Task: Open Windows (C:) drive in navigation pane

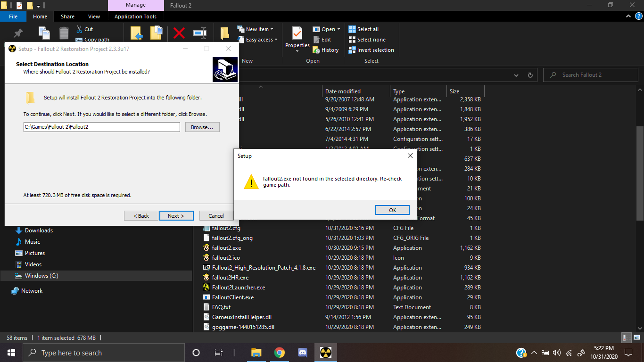Action: [41, 276]
